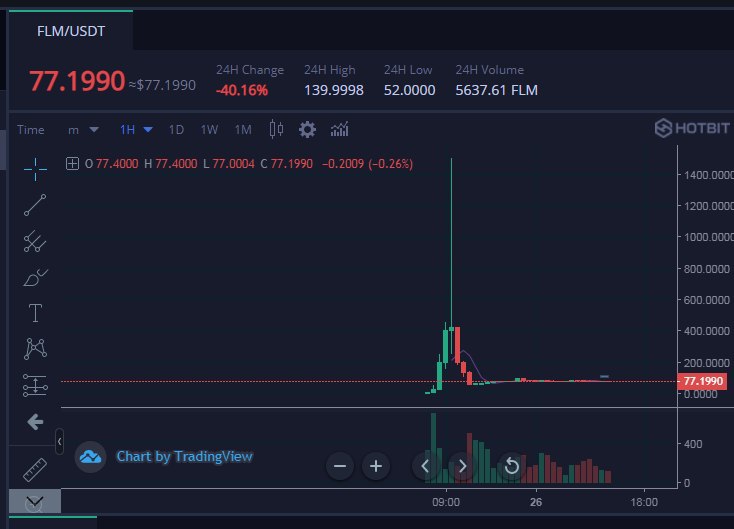Image resolution: width=734 pixels, height=529 pixels.
Task: Select the crosshair cursor tool
Action: pyautogui.click(x=35, y=169)
